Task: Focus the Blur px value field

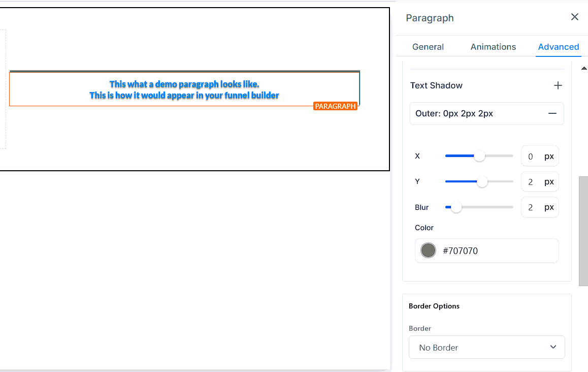Action: [x=531, y=207]
